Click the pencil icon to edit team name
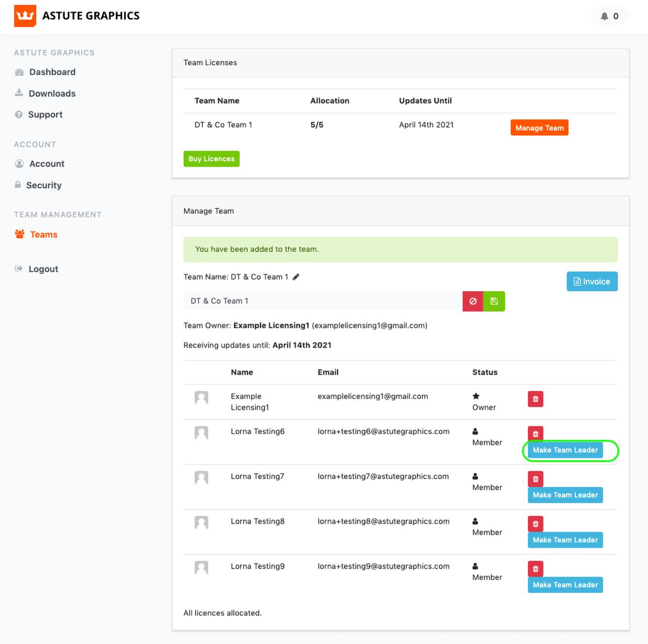 pos(296,277)
